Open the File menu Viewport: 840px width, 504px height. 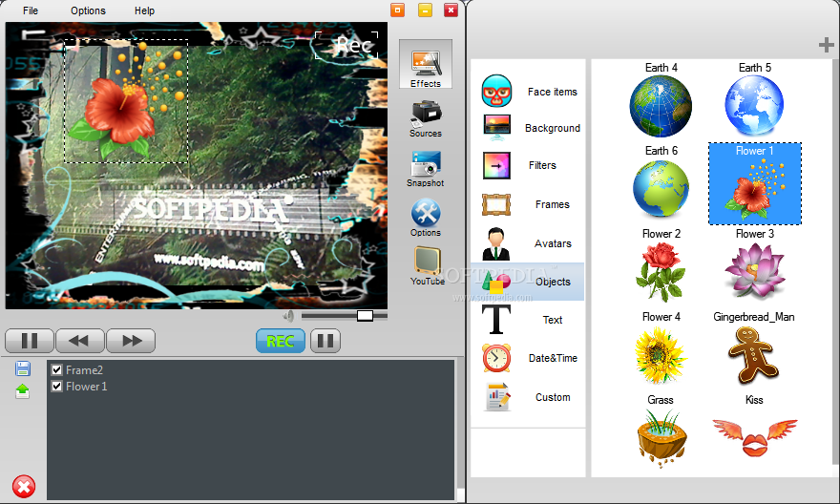pos(31,10)
